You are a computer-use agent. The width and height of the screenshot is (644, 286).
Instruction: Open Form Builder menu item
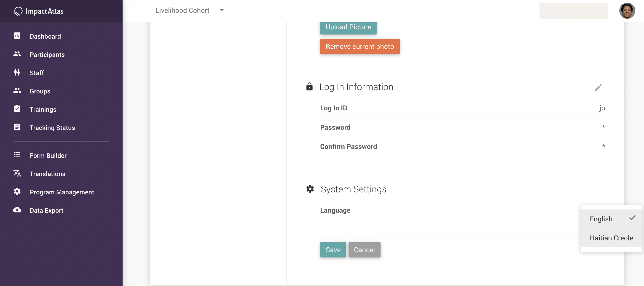pos(48,156)
